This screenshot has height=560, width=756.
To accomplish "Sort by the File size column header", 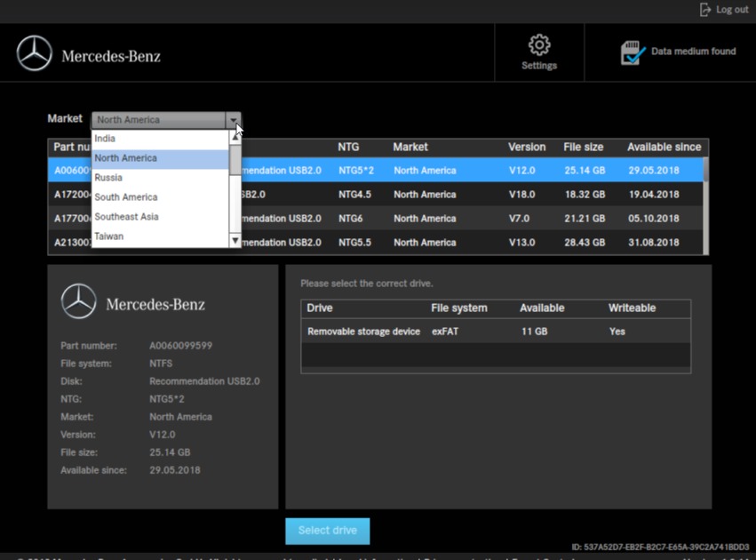I will pos(583,148).
